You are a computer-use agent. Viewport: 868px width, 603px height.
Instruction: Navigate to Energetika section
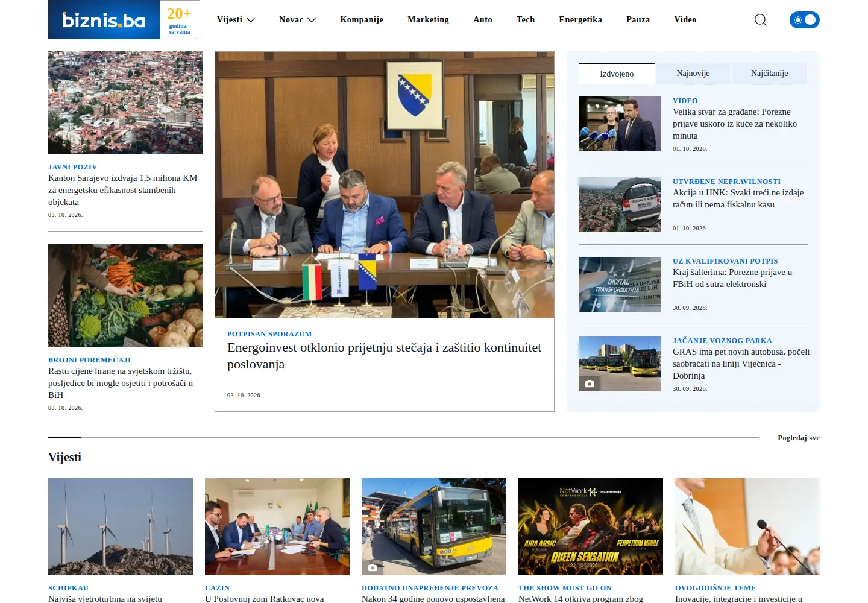(580, 20)
